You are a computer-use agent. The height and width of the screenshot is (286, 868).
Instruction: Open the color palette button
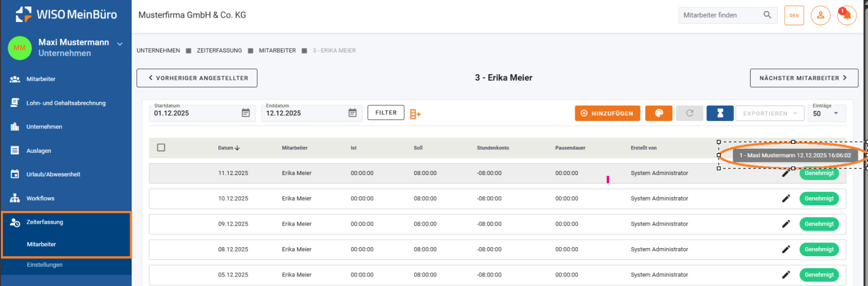pos(659,113)
